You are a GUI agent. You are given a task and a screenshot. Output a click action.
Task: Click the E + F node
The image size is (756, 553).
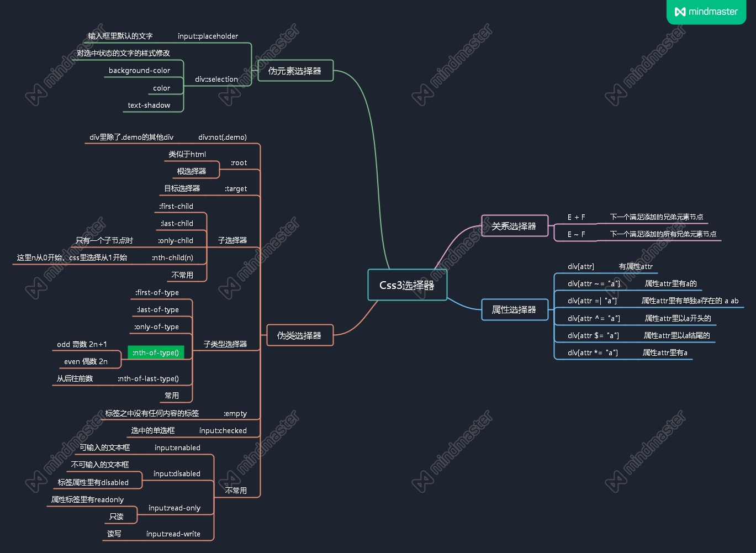point(576,218)
